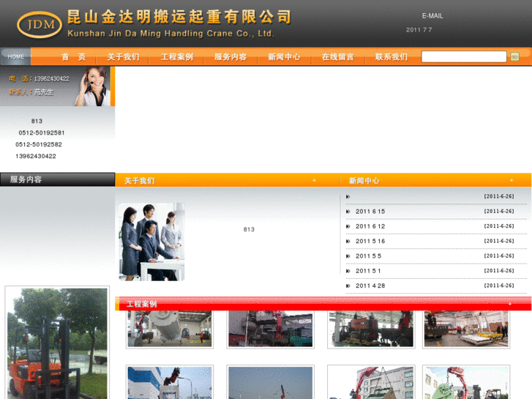The height and width of the screenshot is (399, 532).
Task: Click the arrow bullet beside 2011 6 12
Action: [x=348, y=226]
